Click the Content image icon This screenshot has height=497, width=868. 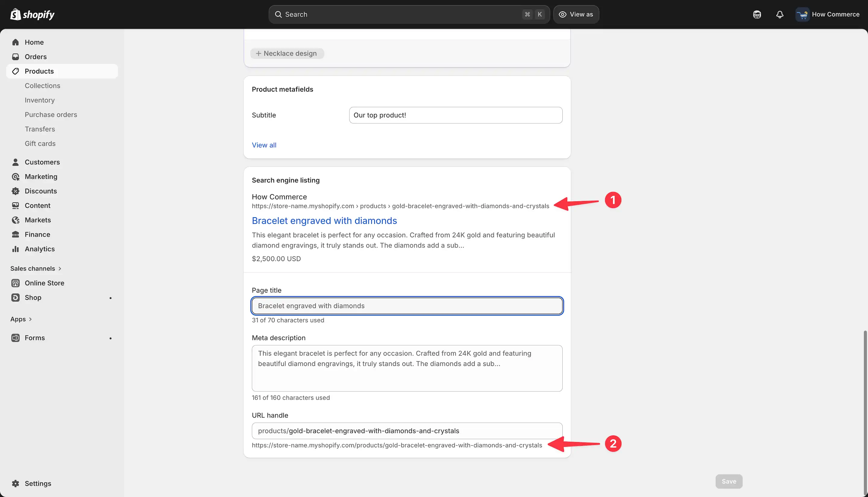pos(15,206)
